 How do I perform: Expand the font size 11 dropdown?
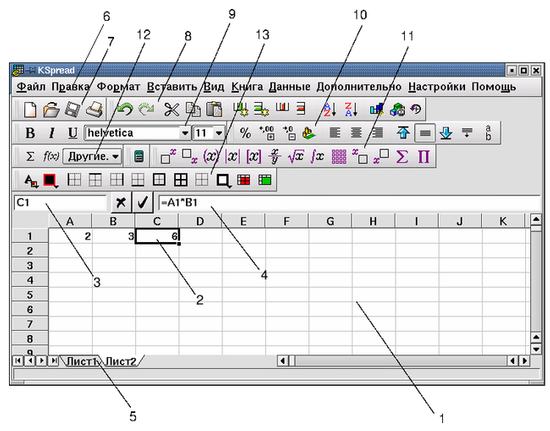pyautogui.click(x=219, y=133)
